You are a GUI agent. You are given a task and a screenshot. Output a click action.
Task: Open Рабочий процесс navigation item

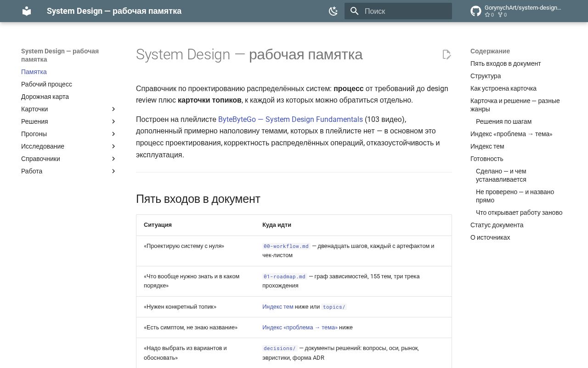pyautogui.click(x=46, y=84)
